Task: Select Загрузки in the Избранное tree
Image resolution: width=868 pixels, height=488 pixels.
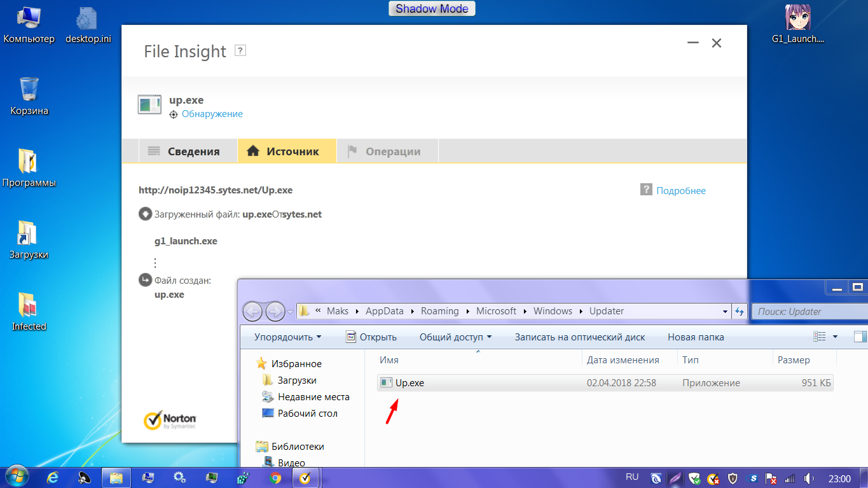Action: click(x=297, y=380)
